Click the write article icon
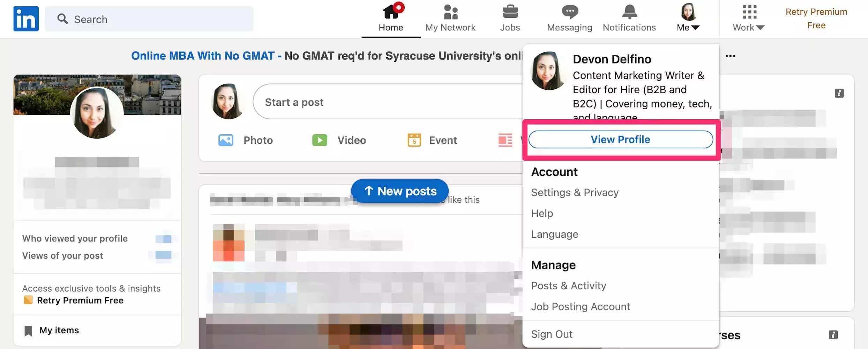This screenshot has height=349, width=868. 505,140
